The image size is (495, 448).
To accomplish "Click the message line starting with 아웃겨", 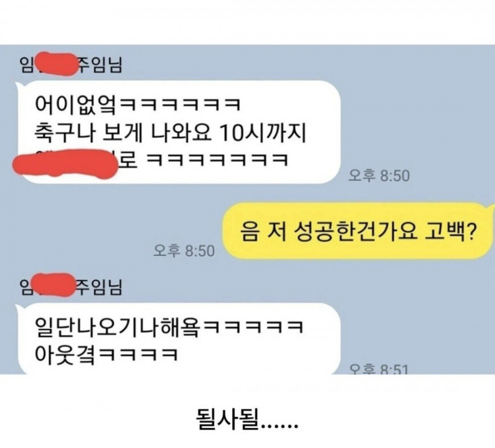I will point(106,355).
